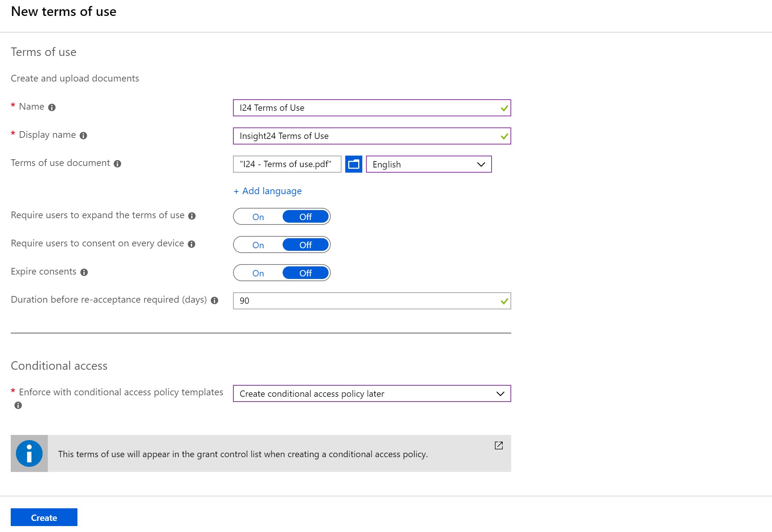Open conditional access policy template dropdown
Image resolution: width=772 pixels, height=532 pixels.
click(372, 393)
